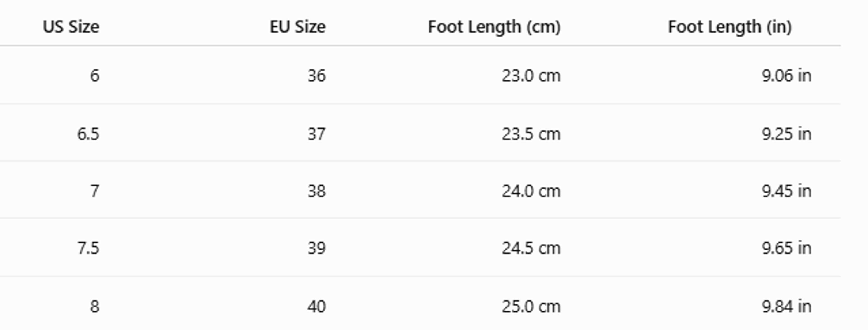Click US size 8 cell
Image resolution: width=868 pixels, height=330 pixels.
click(95, 306)
